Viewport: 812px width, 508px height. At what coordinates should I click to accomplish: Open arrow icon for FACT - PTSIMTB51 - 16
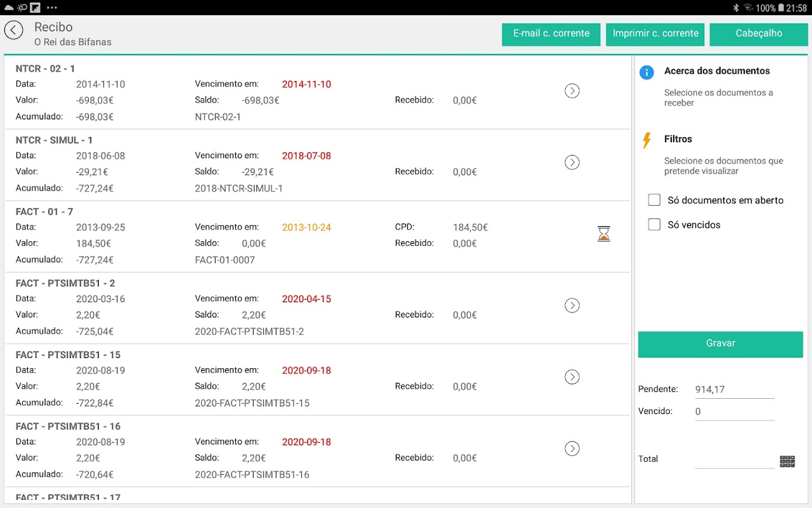(572, 449)
